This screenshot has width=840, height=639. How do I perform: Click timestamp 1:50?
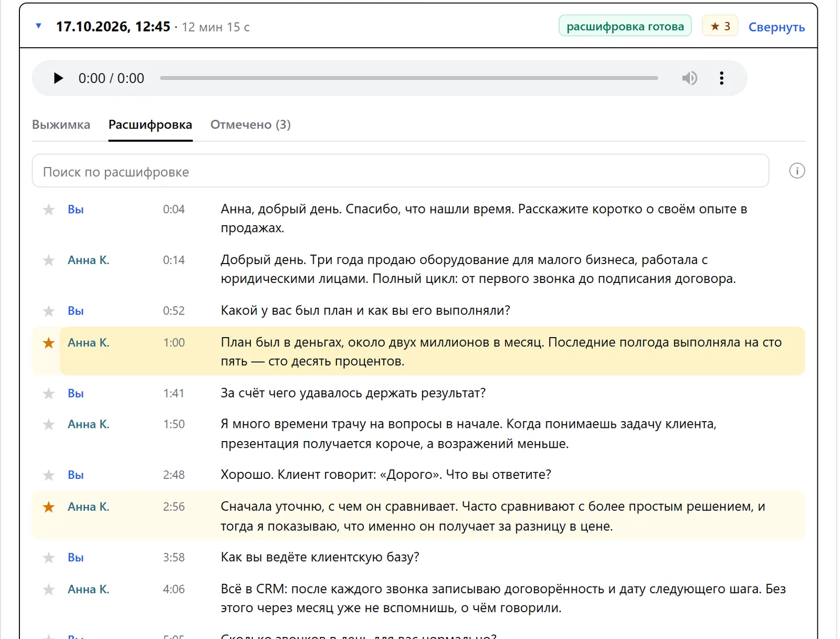174,424
